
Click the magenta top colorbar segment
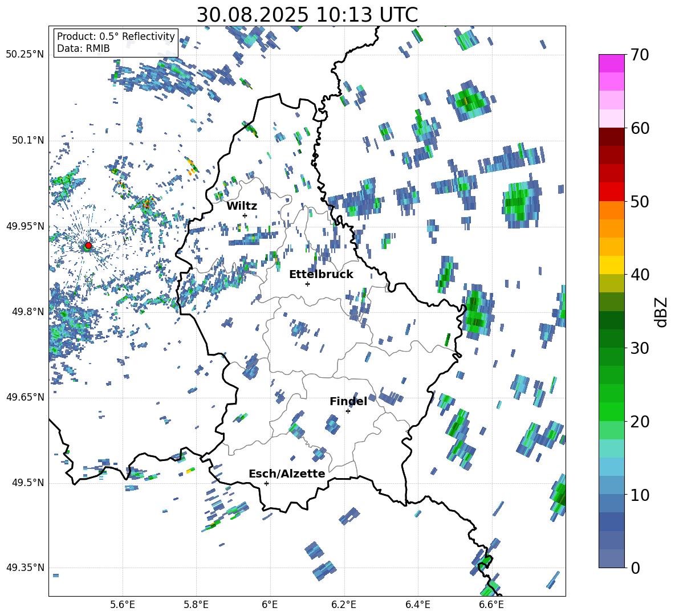click(x=611, y=63)
